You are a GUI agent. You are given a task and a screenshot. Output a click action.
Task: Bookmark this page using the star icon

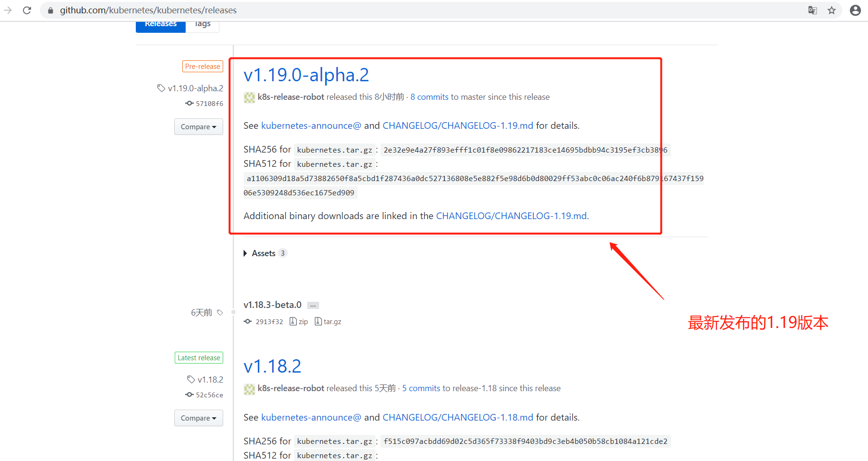tap(832, 10)
